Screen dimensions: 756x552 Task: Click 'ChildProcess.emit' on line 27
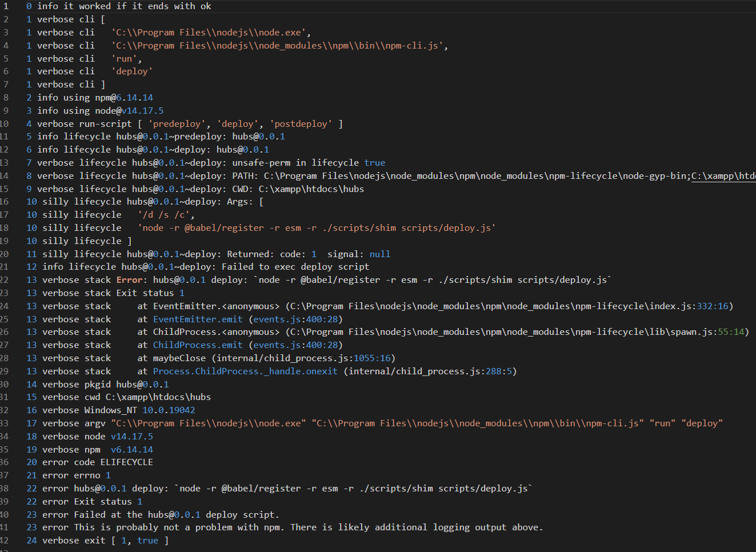(198, 345)
